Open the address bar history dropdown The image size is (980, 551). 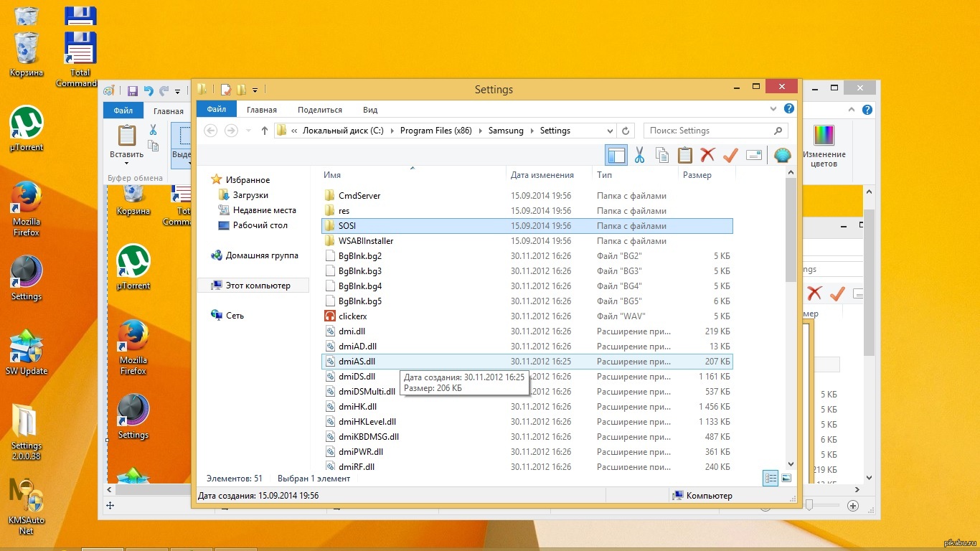pyautogui.click(x=610, y=131)
